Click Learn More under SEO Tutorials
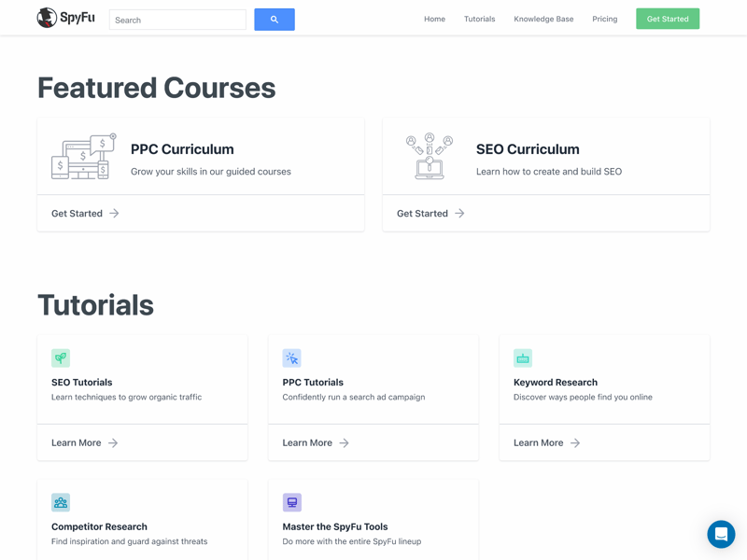Viewport: 747px width, 560px height. pyautogui.click(x=85, y=443)
